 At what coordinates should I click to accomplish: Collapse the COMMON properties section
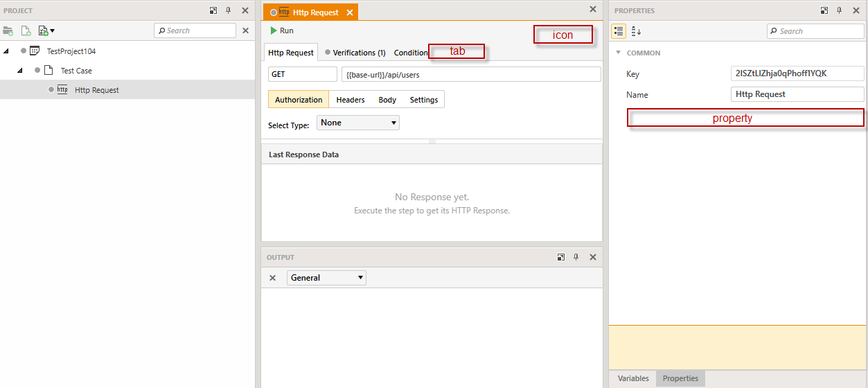[618, 53]
